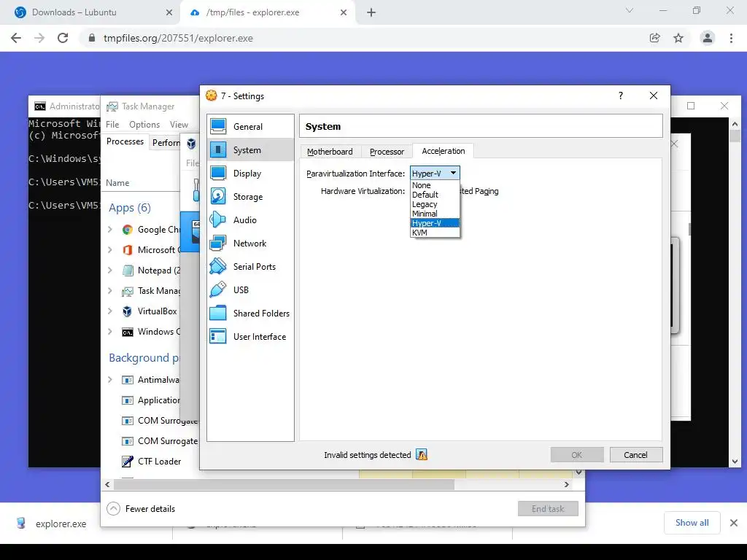This screenshot has height=560, width=747.
Task: Choose Minimal in the paravirtualization list
Action: pyautogui.click(x=435, y=214)
